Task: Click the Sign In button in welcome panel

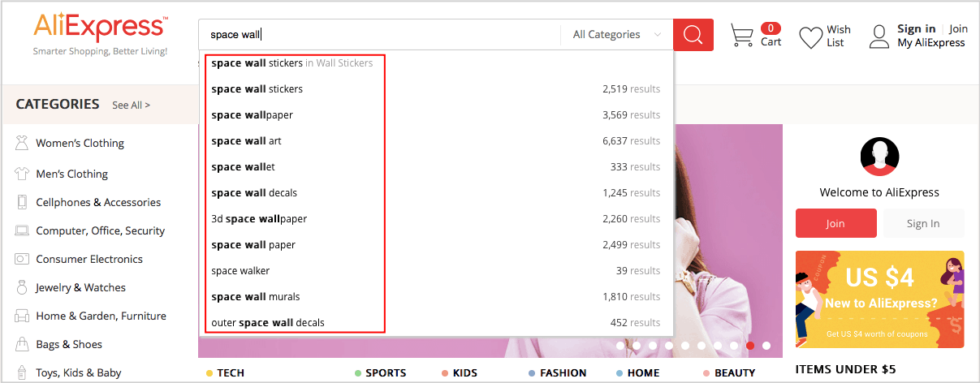Action: point(923,223)
